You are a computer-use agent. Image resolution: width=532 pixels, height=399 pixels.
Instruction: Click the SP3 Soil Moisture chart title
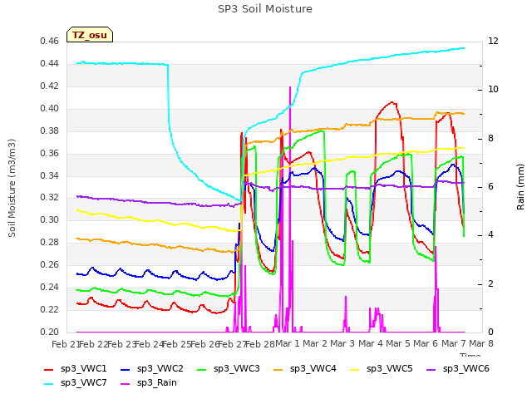click(x=265, y=9)
